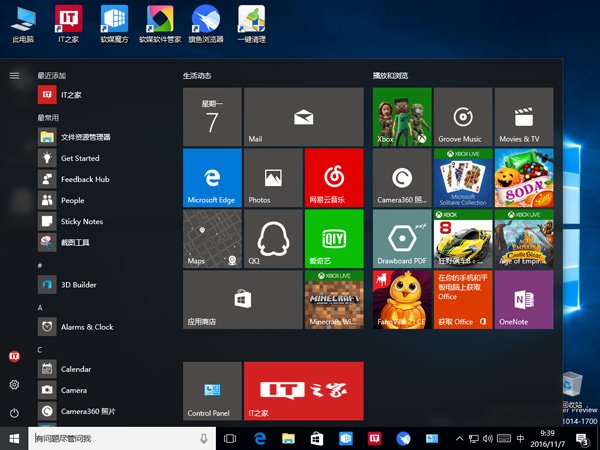
Task: Open the Movies & TV tile
Action: click(524, 117)
